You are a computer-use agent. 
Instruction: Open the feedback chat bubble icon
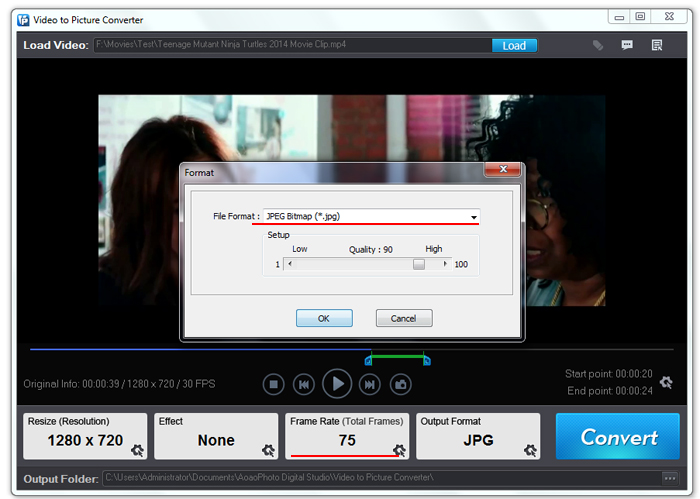[x=627, y=45]
